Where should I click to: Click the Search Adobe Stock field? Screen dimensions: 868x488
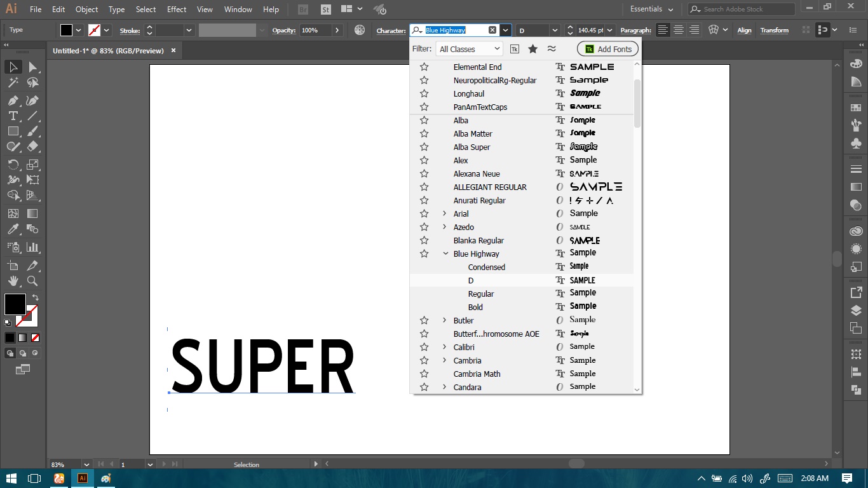click(742, 9)
